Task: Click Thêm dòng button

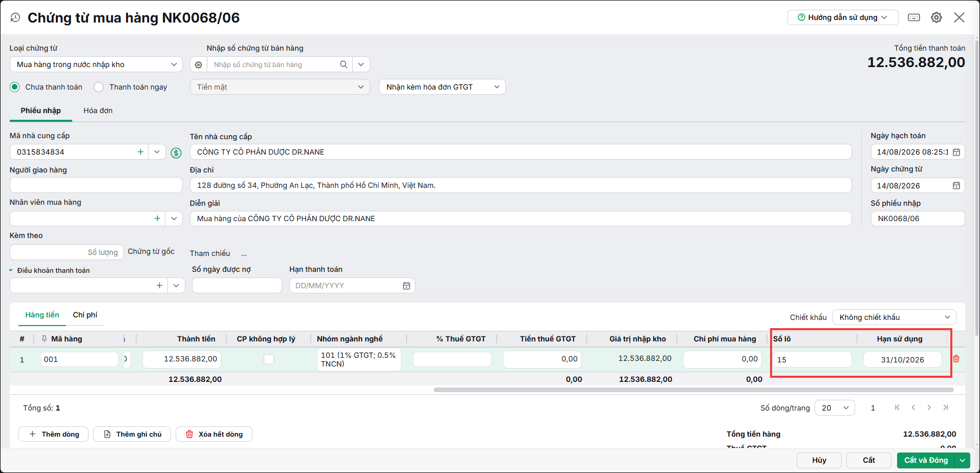Action: point(54,434)
